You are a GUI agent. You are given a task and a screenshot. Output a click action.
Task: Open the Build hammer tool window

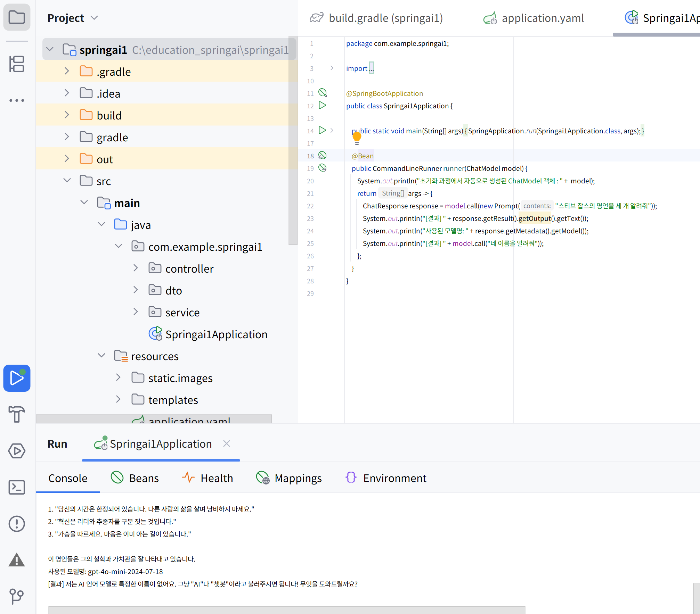[x=17, y=414]
